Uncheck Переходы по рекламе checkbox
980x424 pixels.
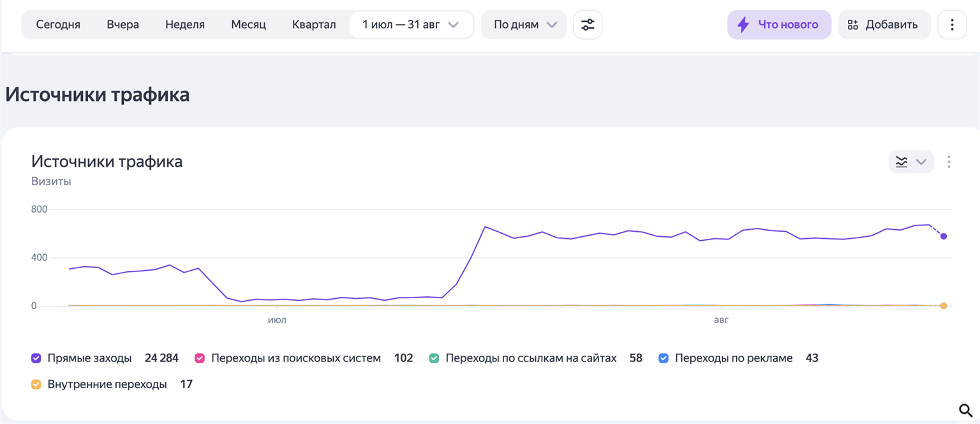664,358
